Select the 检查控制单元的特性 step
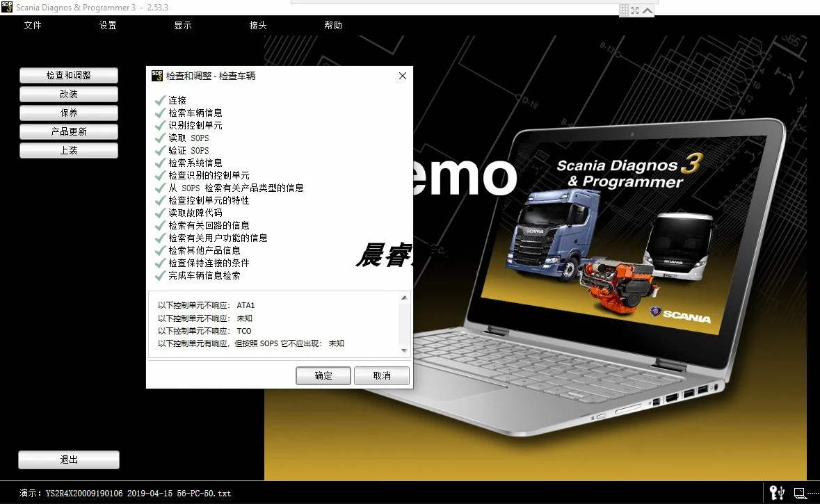Viewport: 820px width, 504px height. point(209,200)
